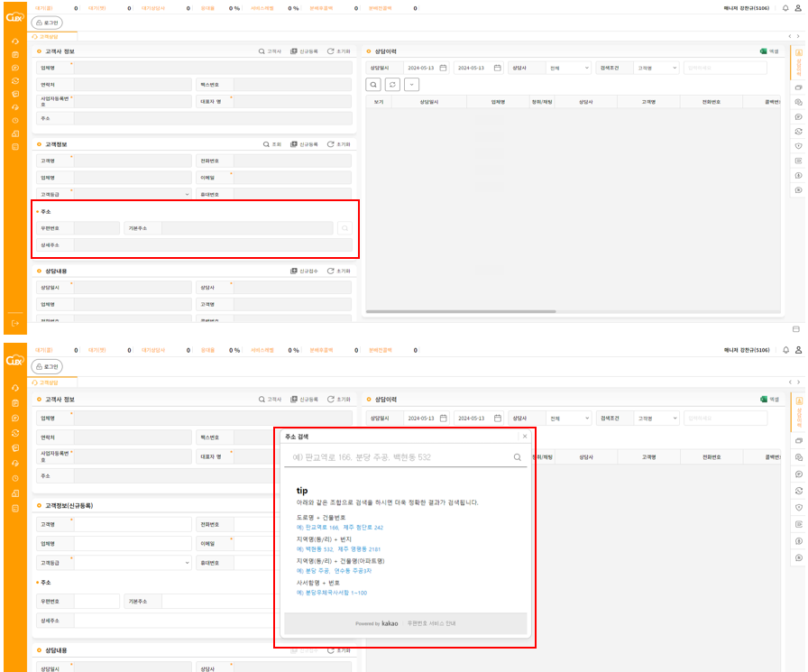The height and width of the screenshot is (672, 808).
Task: Click the address search magnifier beside 기본주소
Action: click(x=344, y=228)
